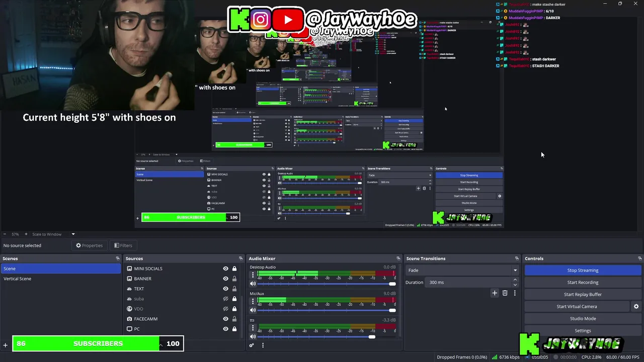The height and width of the screenshot is (362, 644).
Task: Toggle the lock on TEXT source
Action: coord(234,289)
